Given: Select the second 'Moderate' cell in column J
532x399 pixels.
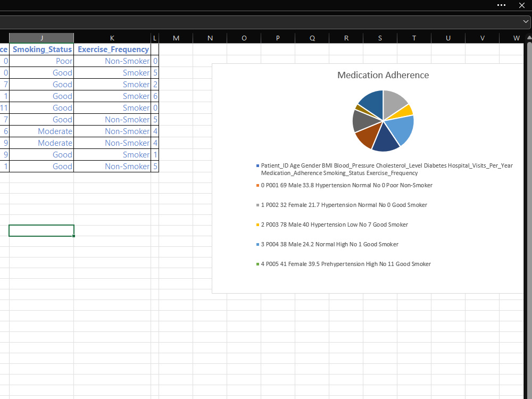Looking at the screenshot, I should (x=41, y=143).
